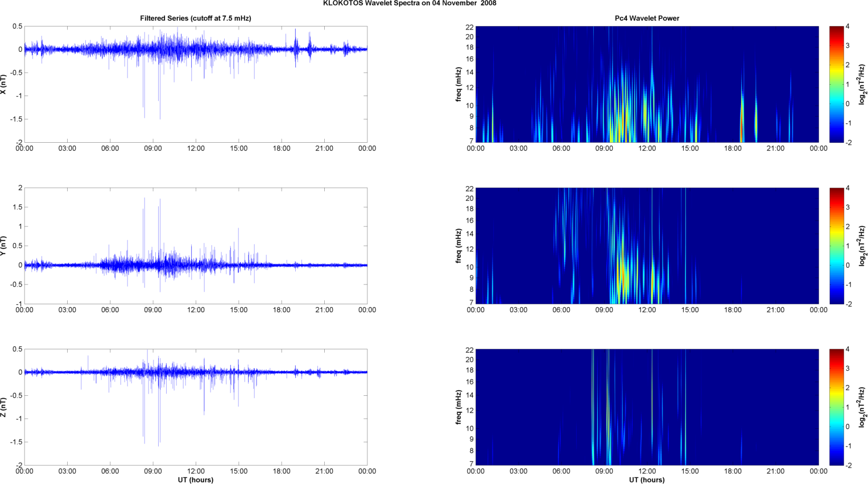Click the 1.5 tick on the Y (nT) axis

[x=18, y=207]
